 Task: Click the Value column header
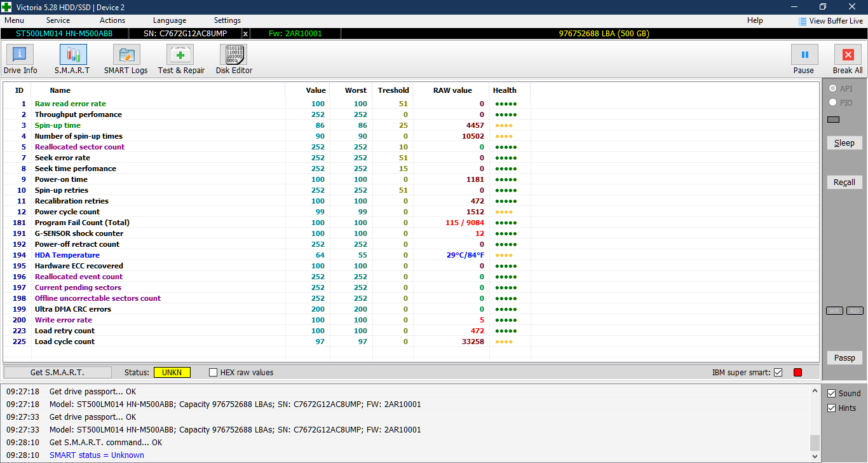coord(316,90)
